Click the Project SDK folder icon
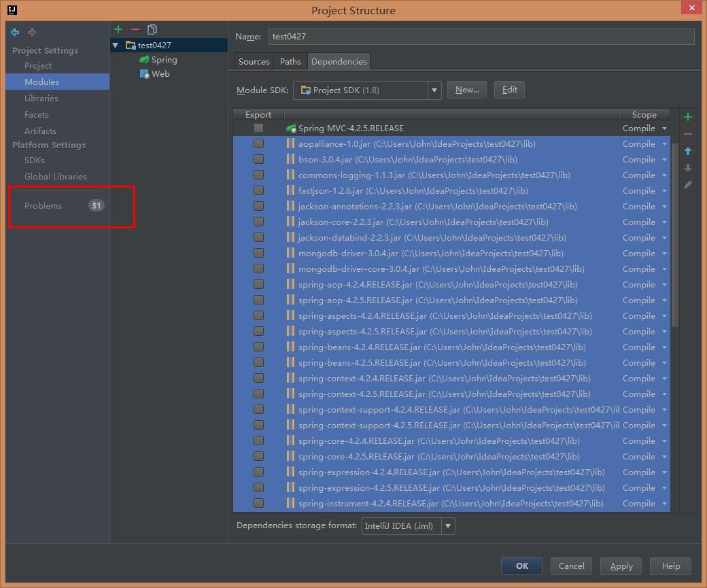The image size is (707, 588). point(306,90)
